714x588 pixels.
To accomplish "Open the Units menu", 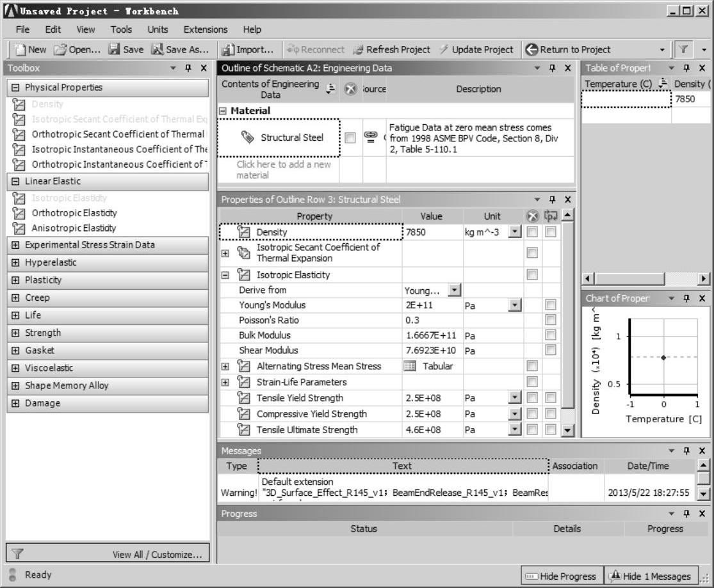I will tap(158, 29).
